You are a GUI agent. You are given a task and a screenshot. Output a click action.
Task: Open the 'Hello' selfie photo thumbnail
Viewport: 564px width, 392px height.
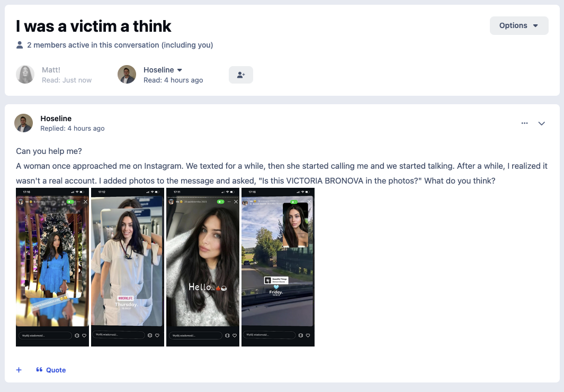203,267
